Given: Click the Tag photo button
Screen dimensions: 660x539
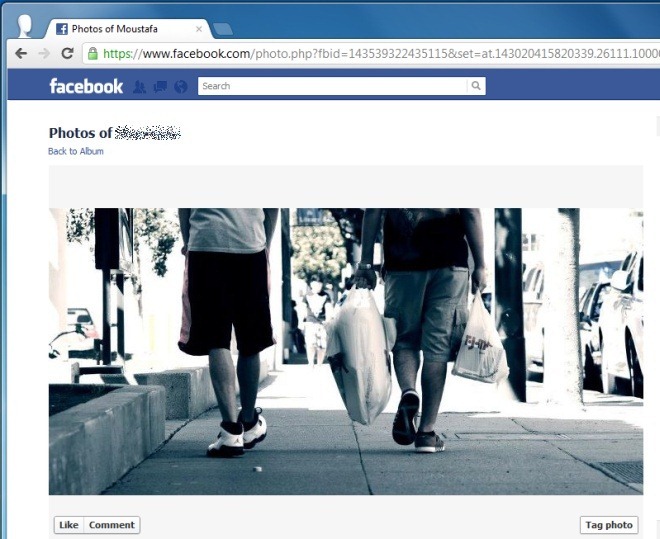Looking at the screenshot, I should (609, 525).
